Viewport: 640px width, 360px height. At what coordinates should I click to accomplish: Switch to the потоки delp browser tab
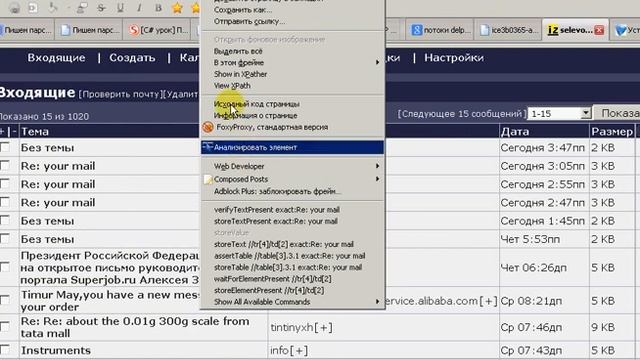[x=440, y=30]
